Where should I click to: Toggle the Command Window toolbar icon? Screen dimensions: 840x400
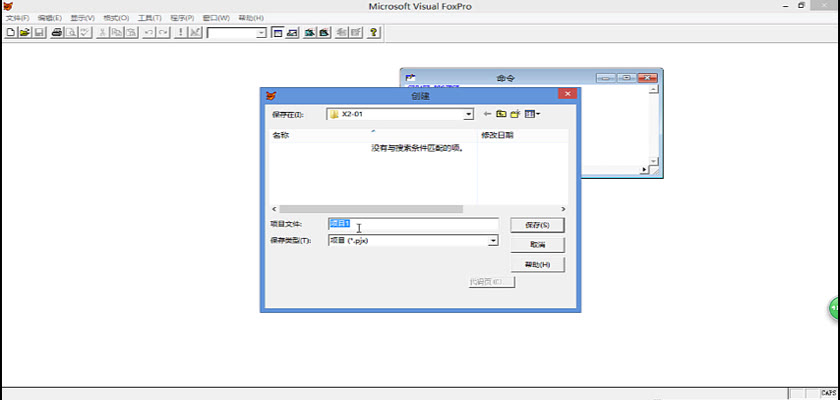click(x=278, y=33)
